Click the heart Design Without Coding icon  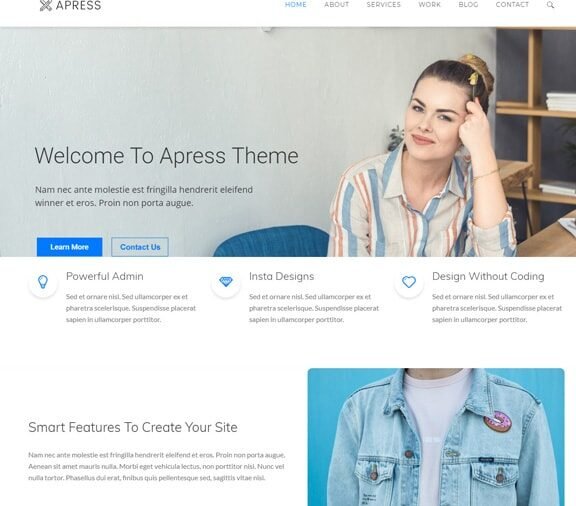point(409,282)
